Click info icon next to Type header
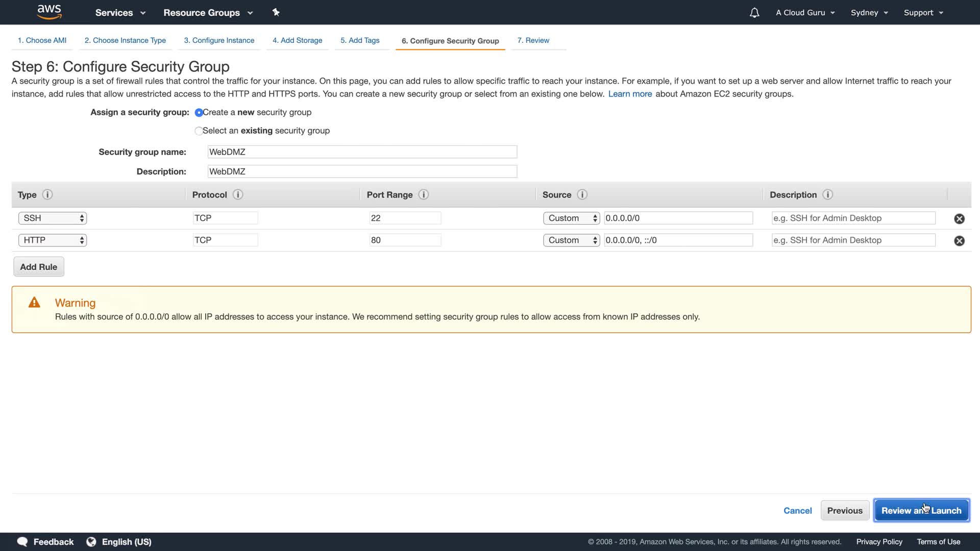The width and height of the screenshot is (980, 551). click(x=47, y=194)
